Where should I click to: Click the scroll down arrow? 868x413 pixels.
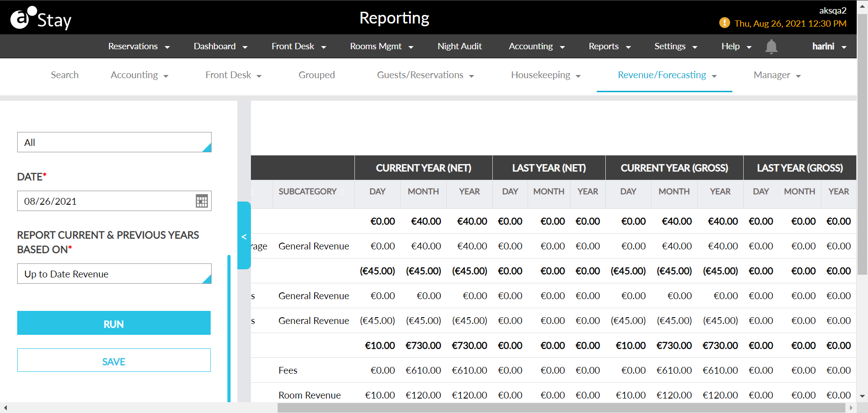[862, 396]
